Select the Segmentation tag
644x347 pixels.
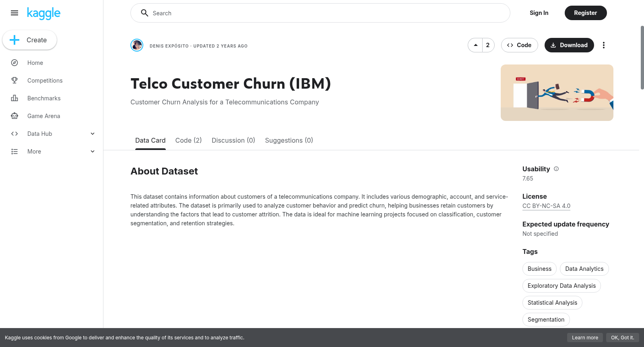[546, 320]
